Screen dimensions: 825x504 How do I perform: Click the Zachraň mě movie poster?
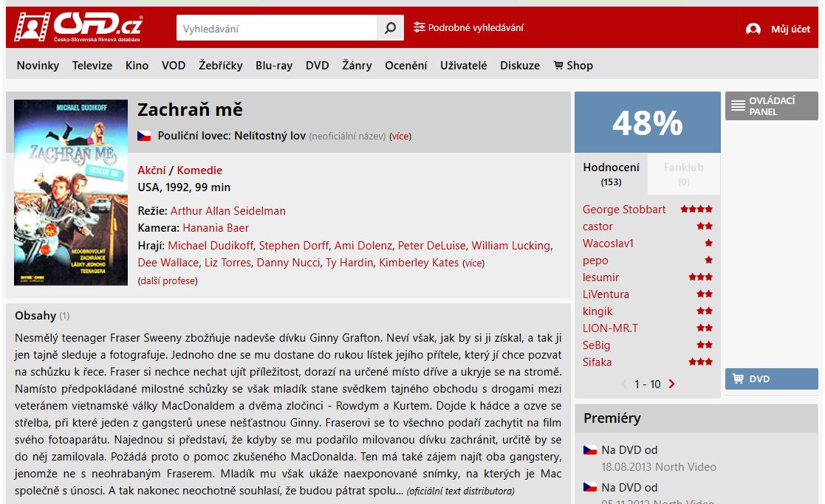tap(71, 193)
